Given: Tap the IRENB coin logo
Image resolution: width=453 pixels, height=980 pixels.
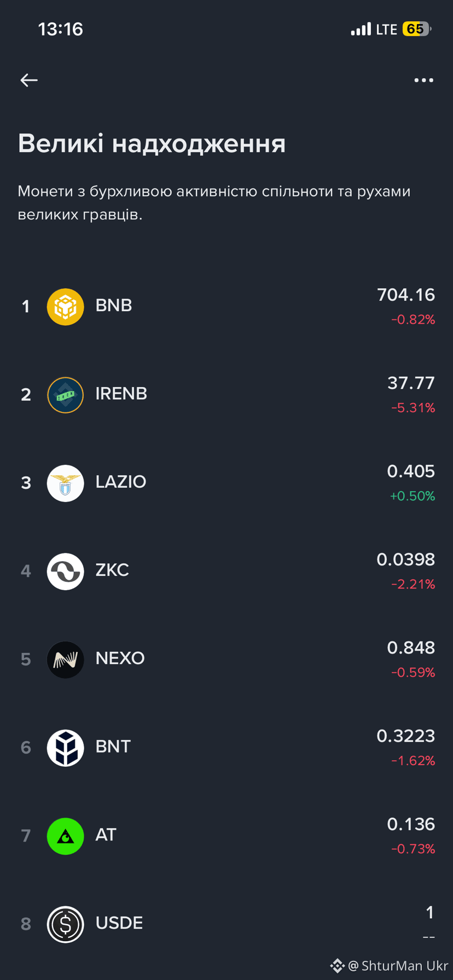Looking at the screenshot, I should pos(65,395).
